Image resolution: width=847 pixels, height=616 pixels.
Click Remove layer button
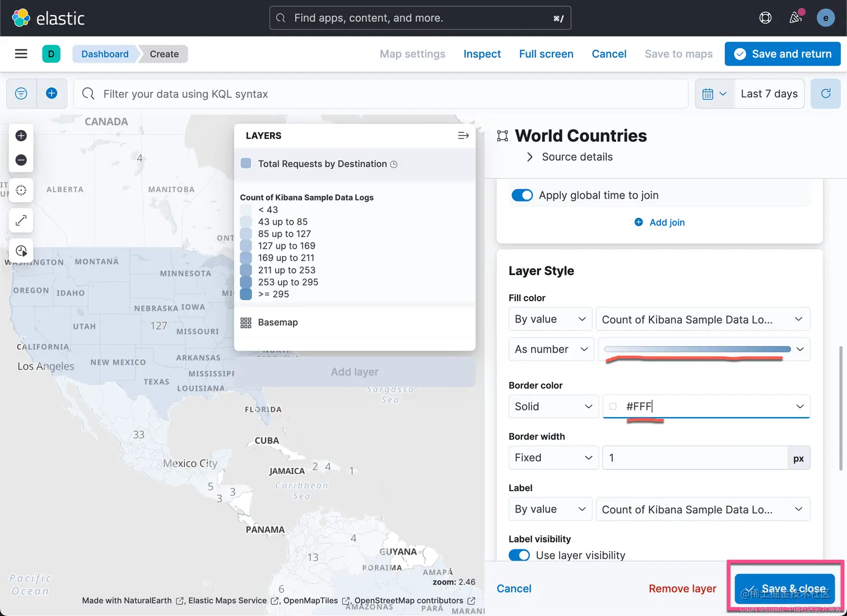682,589
